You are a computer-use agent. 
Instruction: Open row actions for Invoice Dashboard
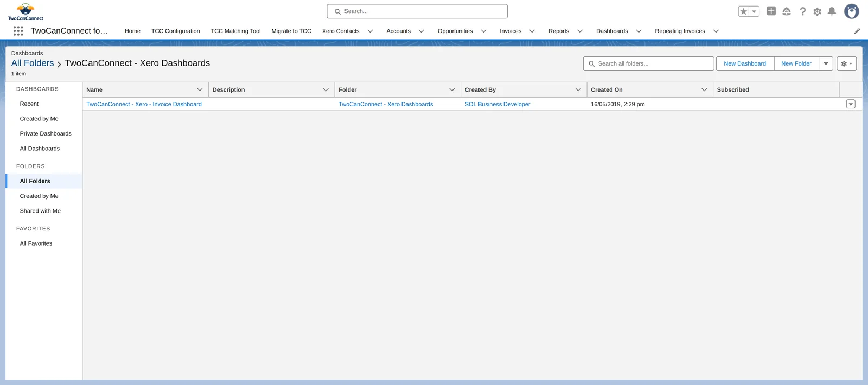click(851, 104)
